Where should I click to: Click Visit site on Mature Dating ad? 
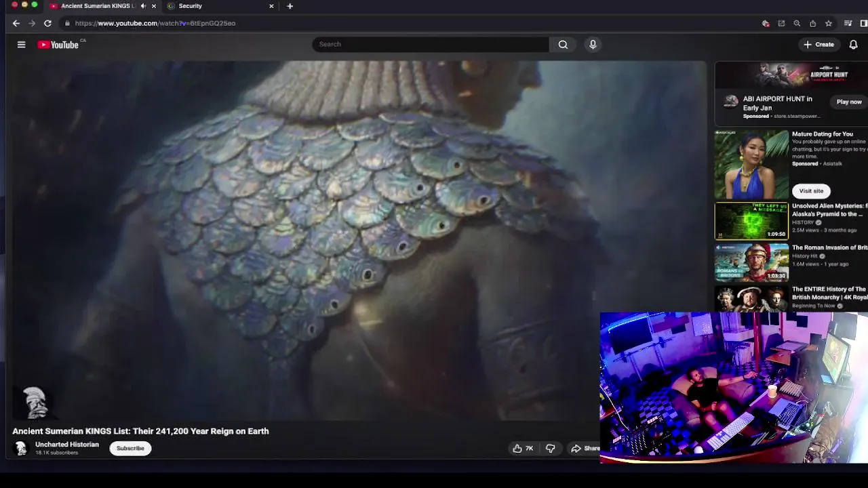[x=811, y=190]
